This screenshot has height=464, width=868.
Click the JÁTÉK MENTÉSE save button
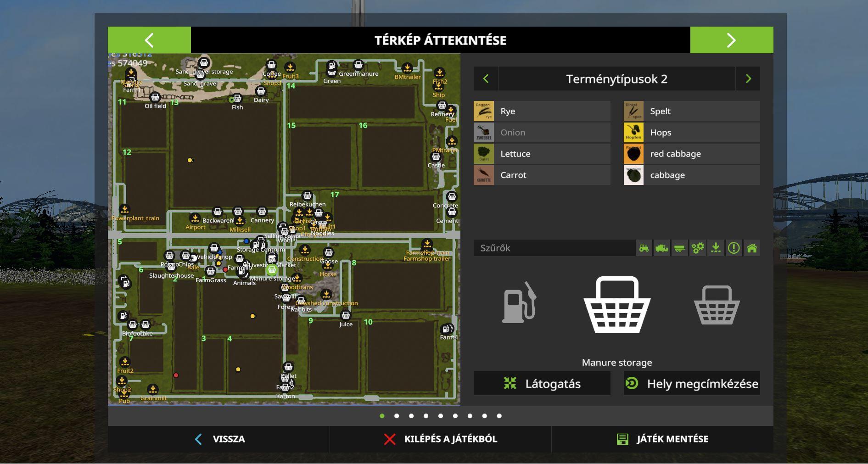tap(662, 439)
